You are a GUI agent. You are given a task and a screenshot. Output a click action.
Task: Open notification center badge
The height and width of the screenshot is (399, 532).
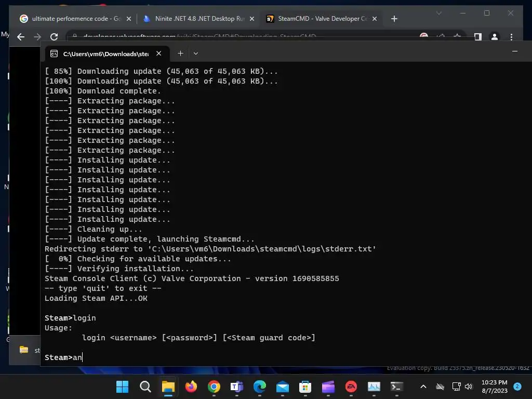(517, 386)
